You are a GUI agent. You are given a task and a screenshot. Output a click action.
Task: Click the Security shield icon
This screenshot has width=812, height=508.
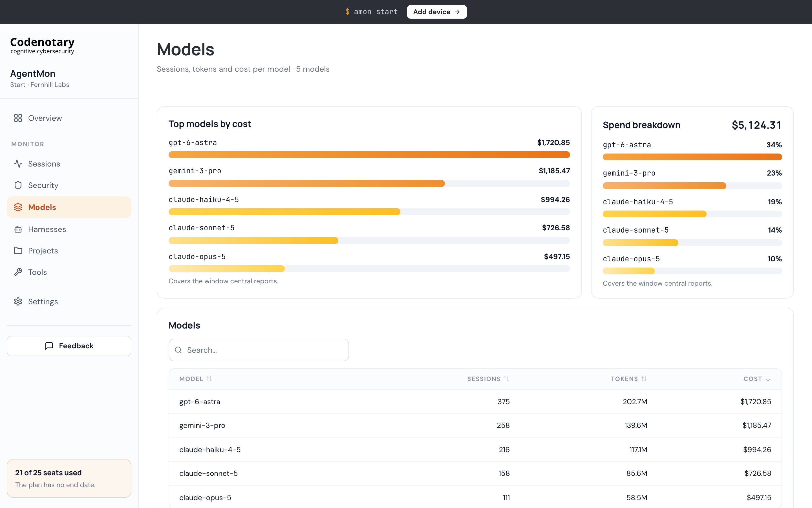pyautogui.click(x=18, y=185)
